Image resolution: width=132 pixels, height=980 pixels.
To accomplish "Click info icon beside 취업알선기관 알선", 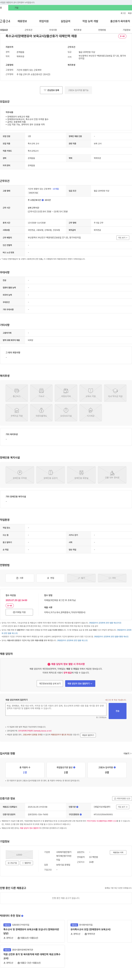I will click(74, 767).
